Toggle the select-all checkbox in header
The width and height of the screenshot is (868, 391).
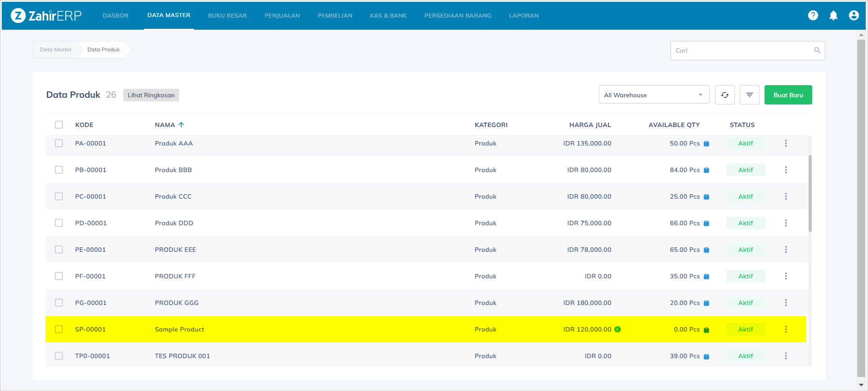(x=59, y=125)
